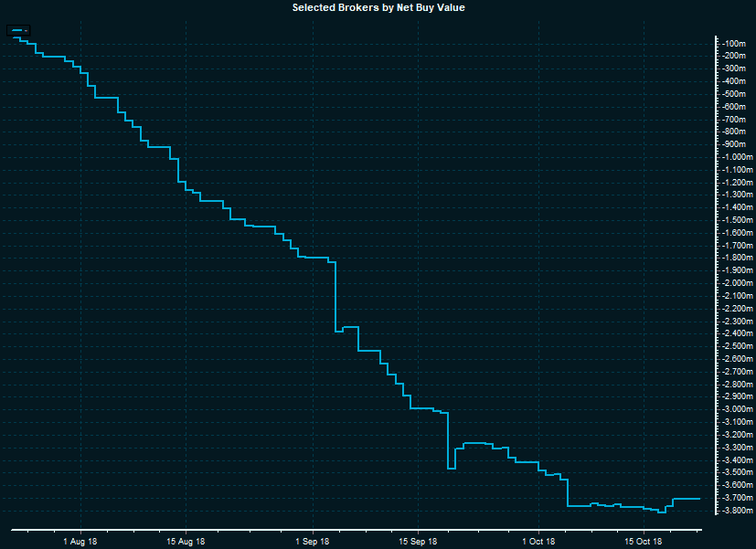Click the -500m value axis label

coord(734,93)
